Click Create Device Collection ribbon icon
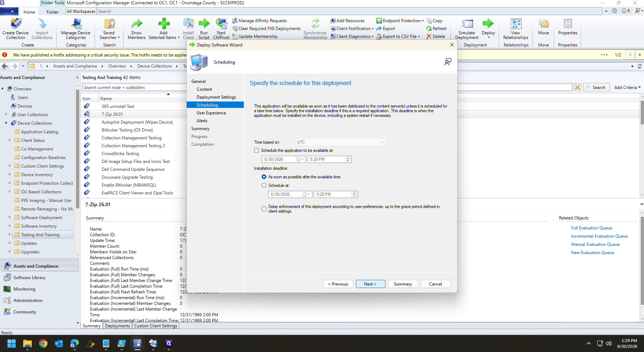This screenshot has height=352, width=644. point(15,29)
